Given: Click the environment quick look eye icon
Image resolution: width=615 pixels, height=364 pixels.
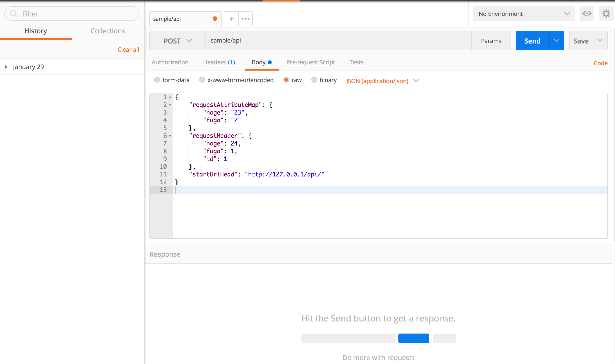Looking at the screenshot, I should [587, 14].
